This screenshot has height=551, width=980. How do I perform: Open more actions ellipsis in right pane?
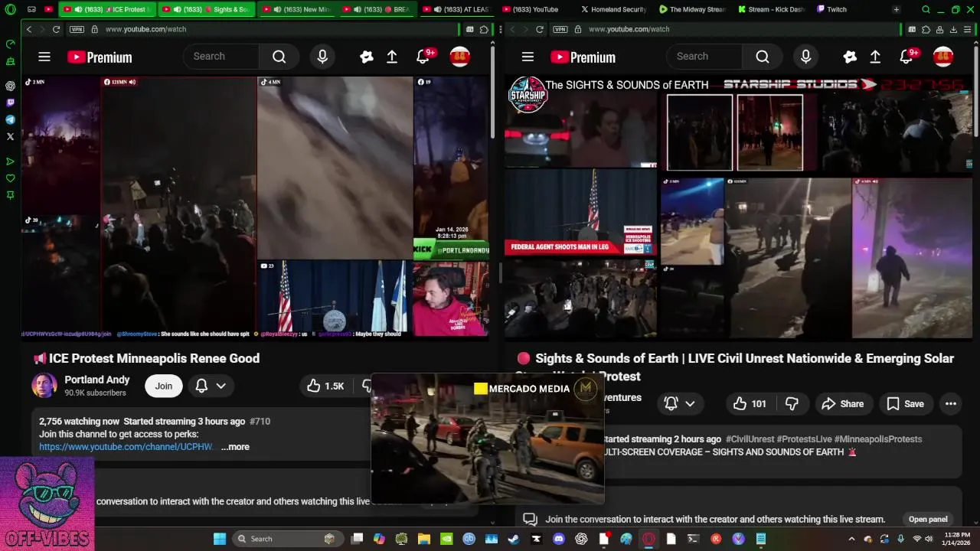[x=950, y=403]
